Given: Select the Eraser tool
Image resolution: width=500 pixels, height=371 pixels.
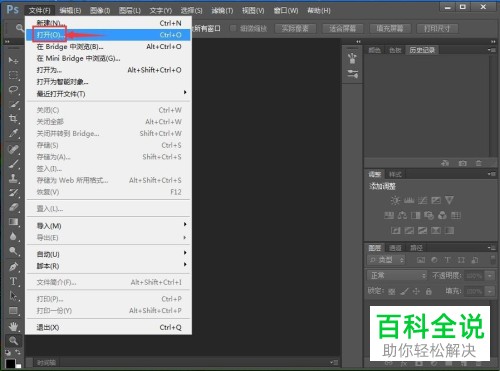Looking at the screenshot, I should 13,207.
